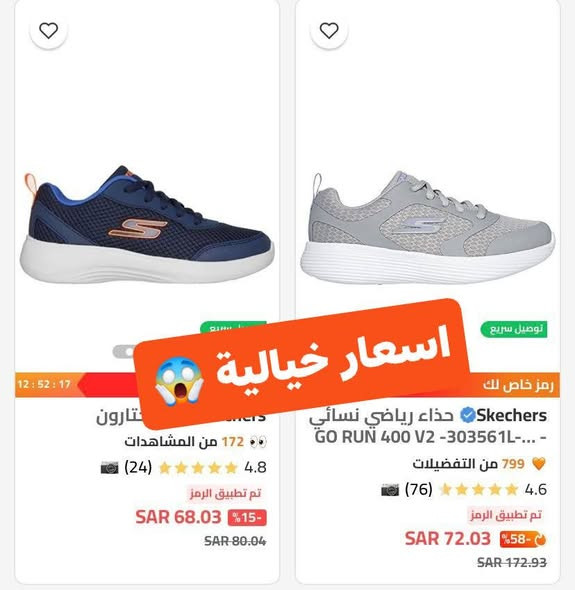
Task: Tap the image carousel indicator under navy shoe
Action: pos(125,351)
